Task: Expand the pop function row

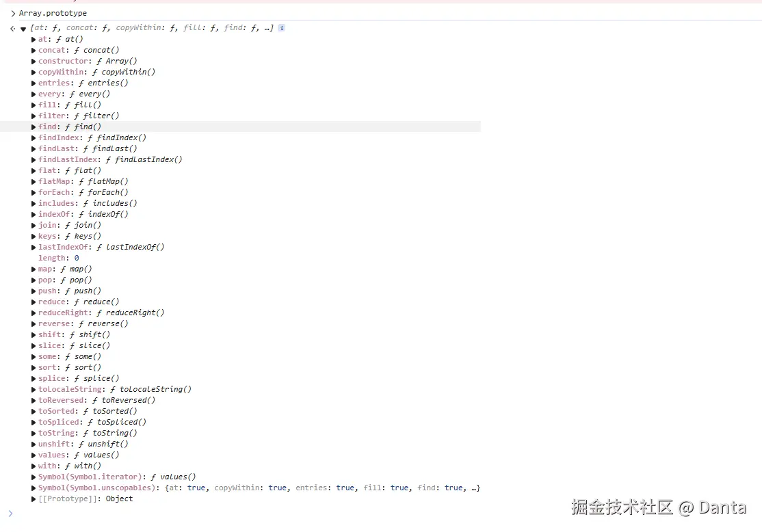Action: tap(34, 280)
